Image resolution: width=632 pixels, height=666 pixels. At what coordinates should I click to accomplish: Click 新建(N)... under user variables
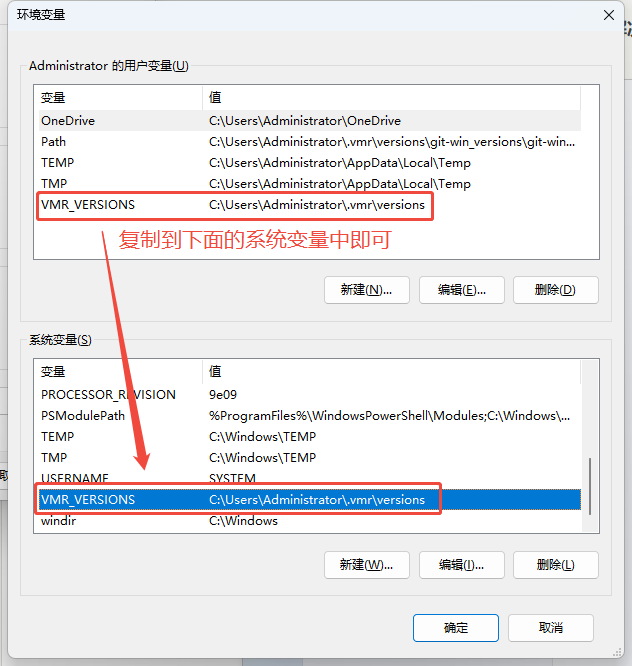[x=367, y=290]
